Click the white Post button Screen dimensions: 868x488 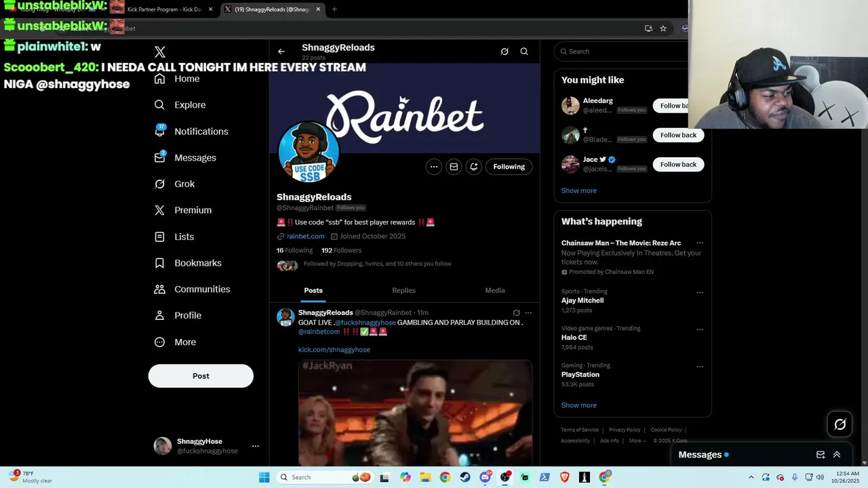click(x=201, y=376)
